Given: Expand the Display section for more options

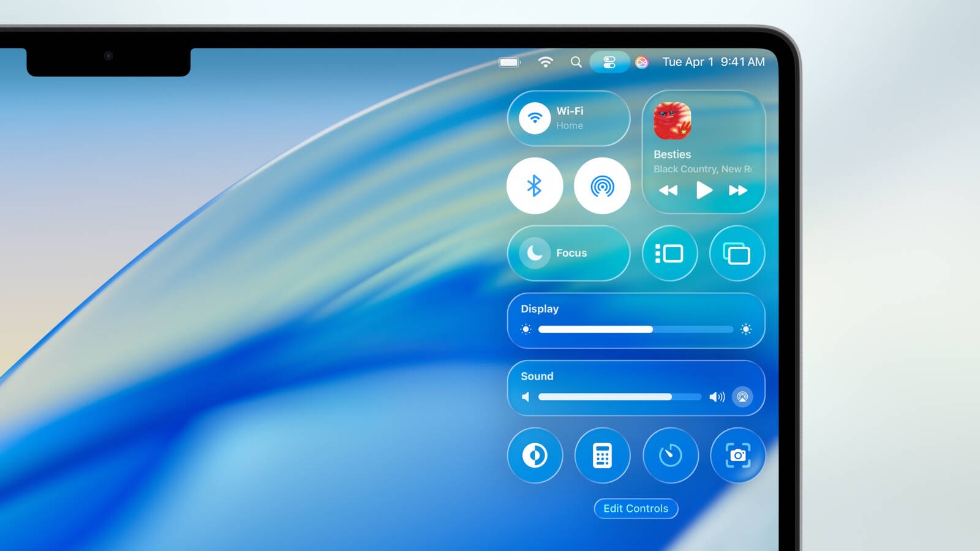Looking at the screenshot, I should [x=539, y=309].
